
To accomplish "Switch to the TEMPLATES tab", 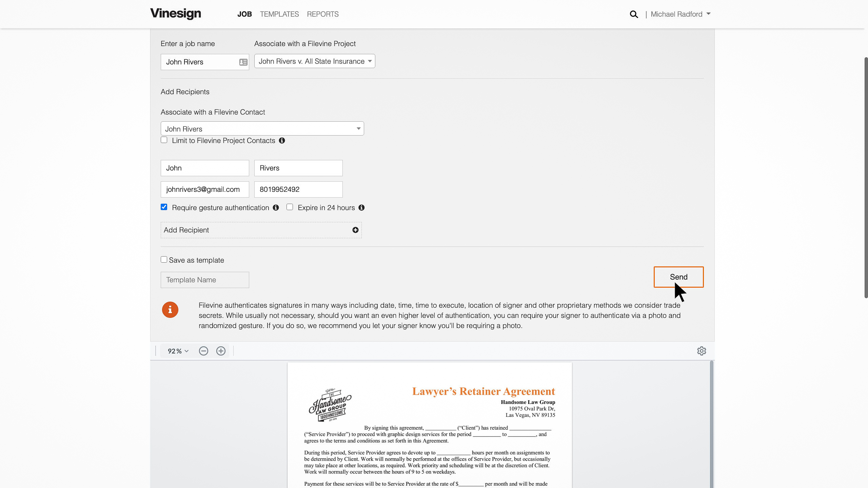I will (279, 14).
